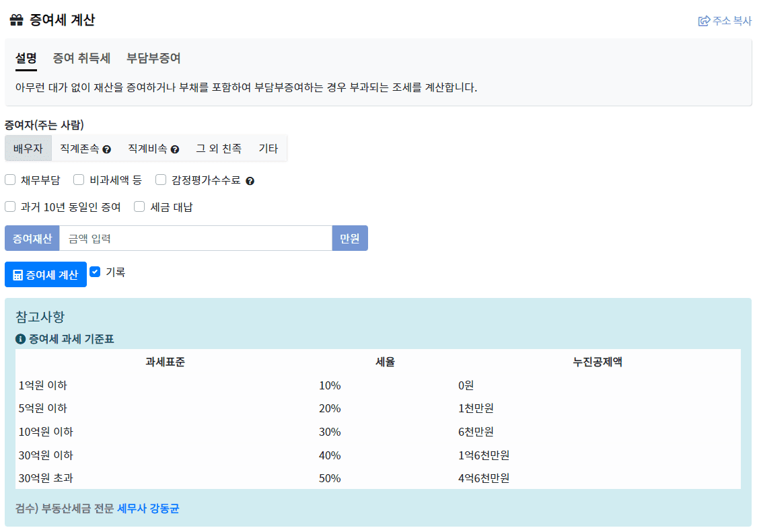Image resolution: width=757 pixels, height=532 pixels.
Task: Select 배우자 as the donor
Action: click(28, 148)
